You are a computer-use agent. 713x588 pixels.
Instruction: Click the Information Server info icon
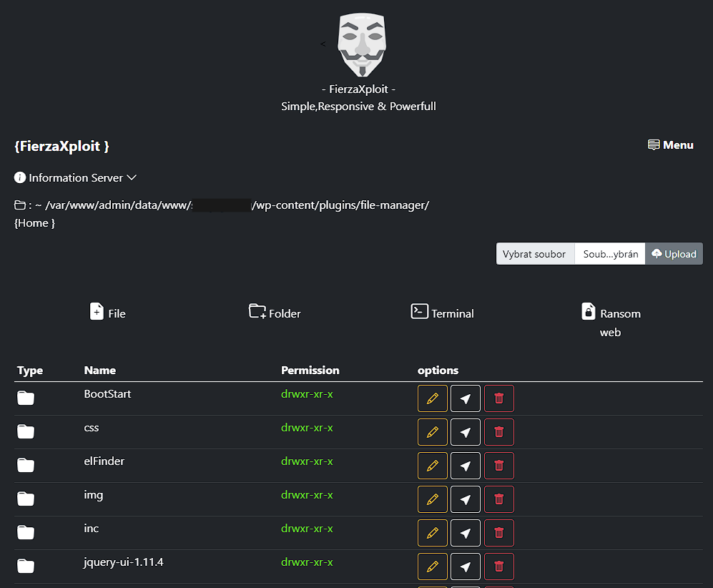click(x=20, y=177)
